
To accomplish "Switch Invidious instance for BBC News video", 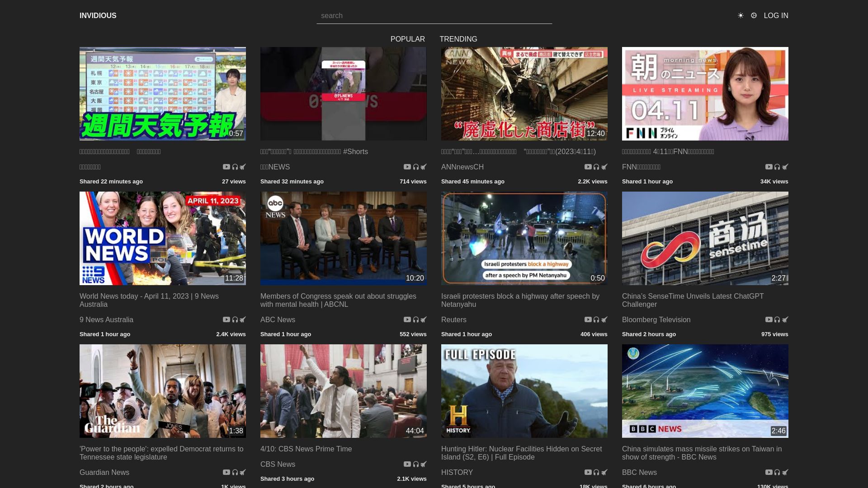I will coord(785,472).
